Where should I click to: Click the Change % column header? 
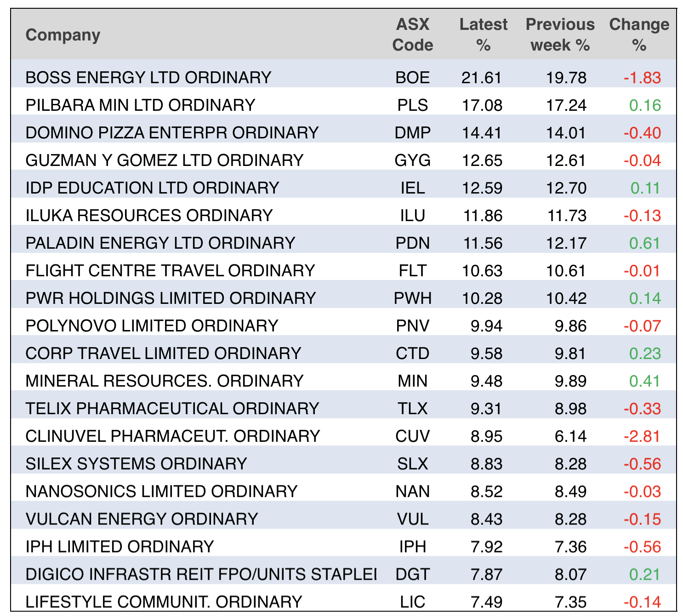pos(639,35)
